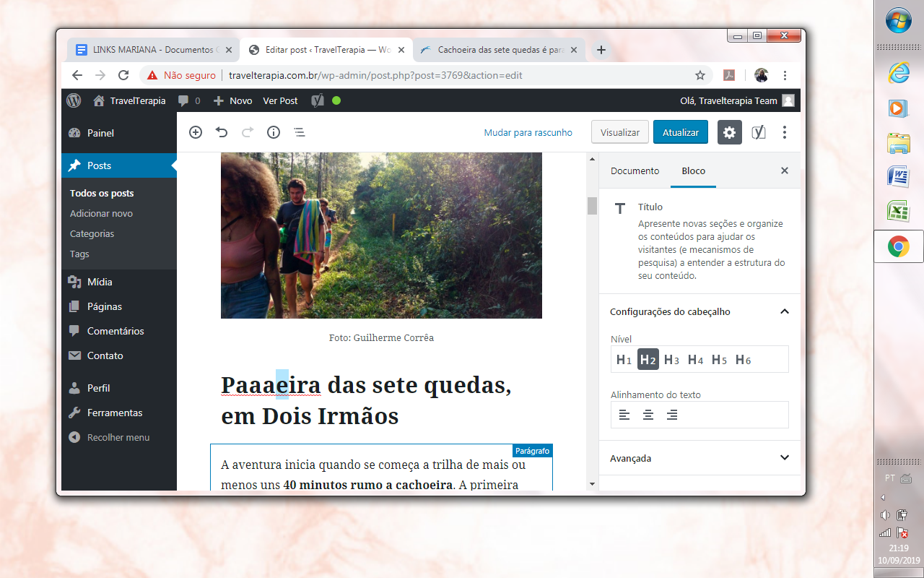Expand the Avançada panel

(784, 458)
